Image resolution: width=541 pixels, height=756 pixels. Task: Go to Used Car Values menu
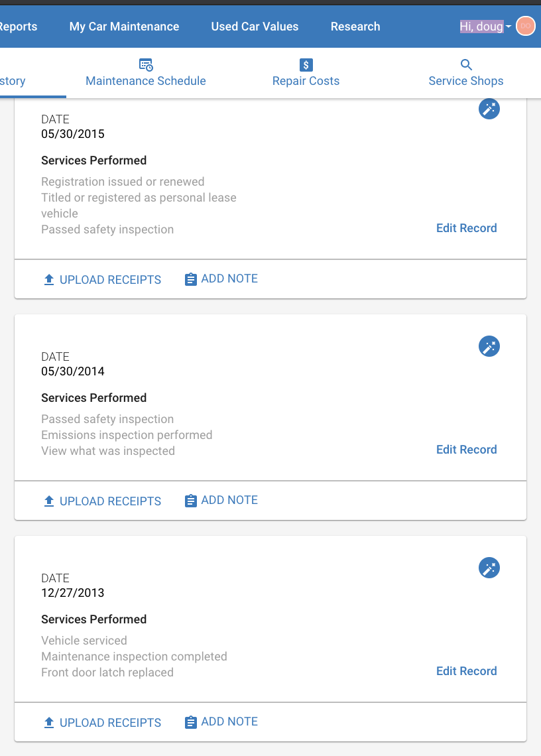pyautogui.click(x=255, y=27)
